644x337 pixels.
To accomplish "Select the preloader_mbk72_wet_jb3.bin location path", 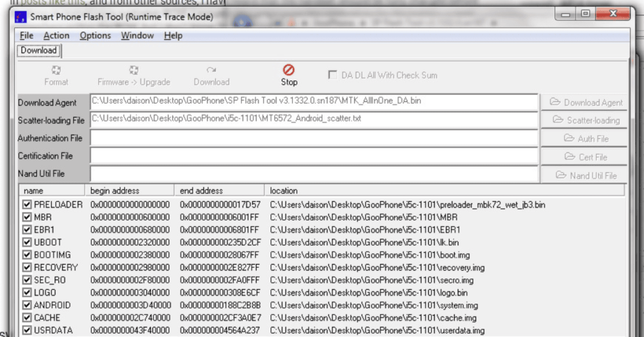I will coord(408,204).
